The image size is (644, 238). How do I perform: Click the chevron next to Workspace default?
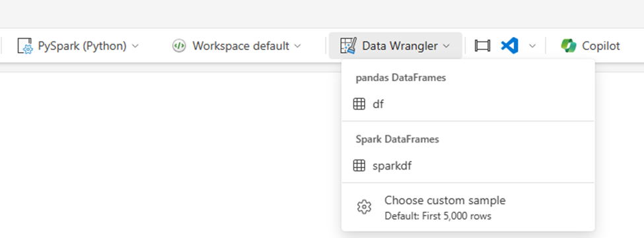(298, 46)
